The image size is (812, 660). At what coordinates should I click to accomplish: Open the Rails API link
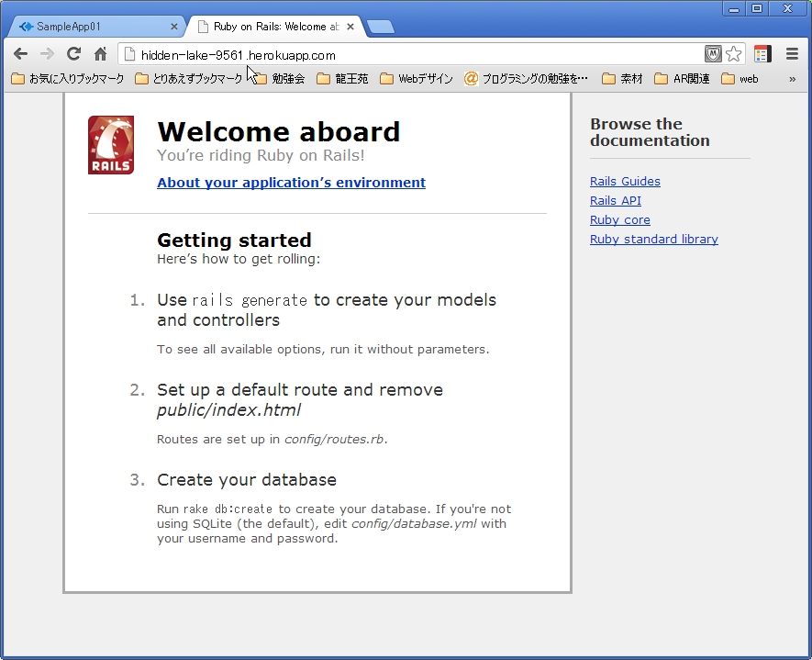click(616, 200)
